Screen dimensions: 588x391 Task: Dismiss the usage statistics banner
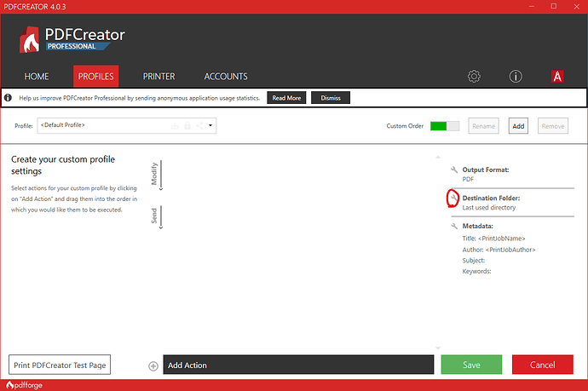click(x=331, y=98)
